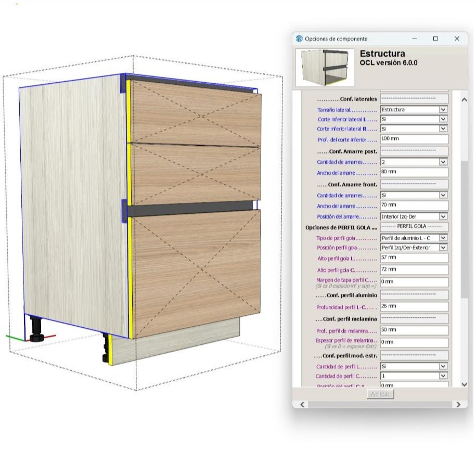476x476 pixels.
Task: Open the Cantidad de perfil C dropdown
Action: [442, 375]
